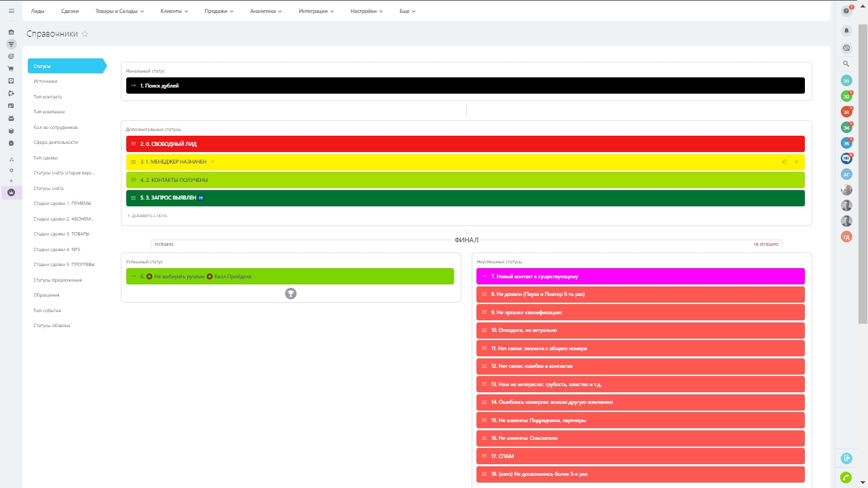Click the ДОБАВИТЬ СТАТУС link
Viewport: 868px width, 488px height.
point(149,216)
